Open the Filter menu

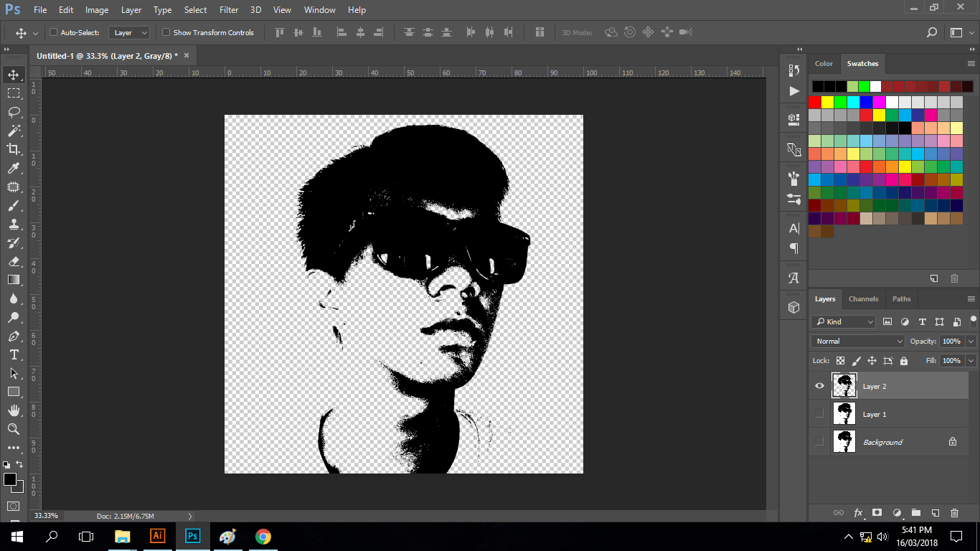point(229,10)
